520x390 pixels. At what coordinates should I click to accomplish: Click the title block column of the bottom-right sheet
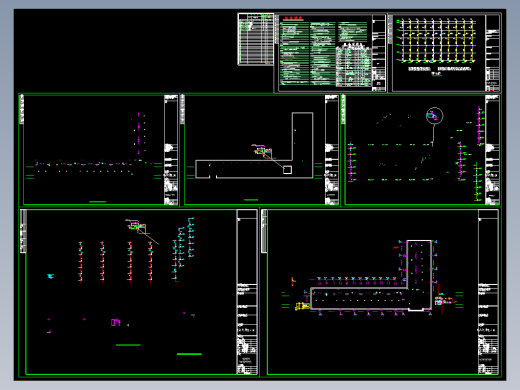click(x=488, y=292)
